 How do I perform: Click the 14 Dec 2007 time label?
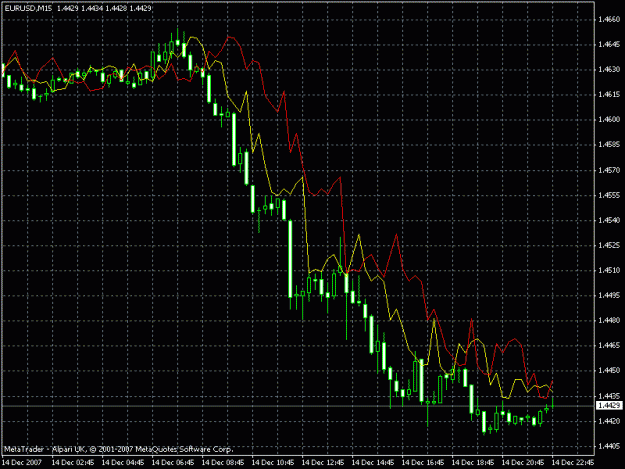tap(22, 463)
